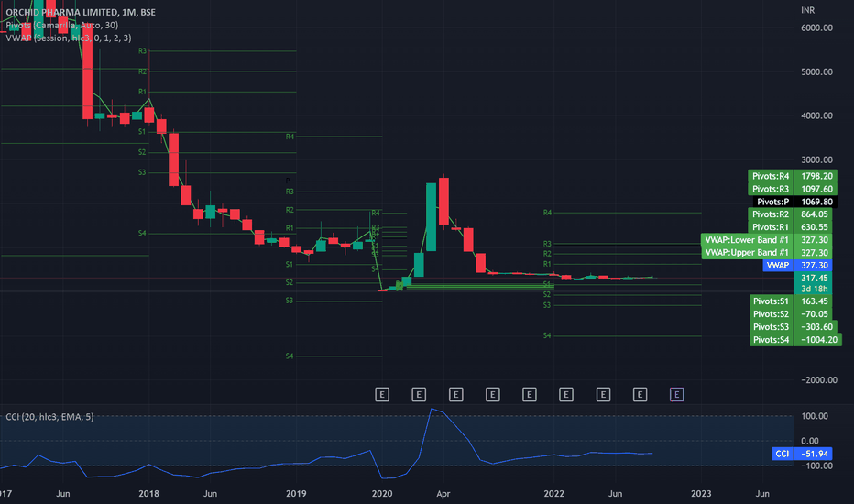
Task: Click the Pivots:S2 -70.05 price label
Action: coord(791,313)
